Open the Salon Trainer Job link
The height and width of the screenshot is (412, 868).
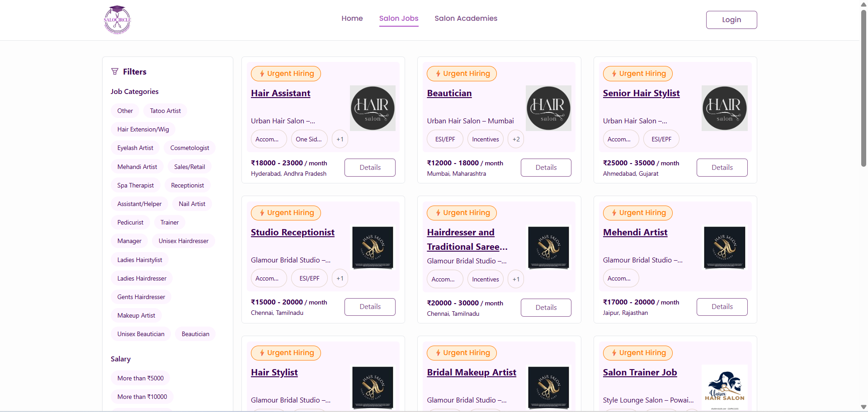pos(640,372)
